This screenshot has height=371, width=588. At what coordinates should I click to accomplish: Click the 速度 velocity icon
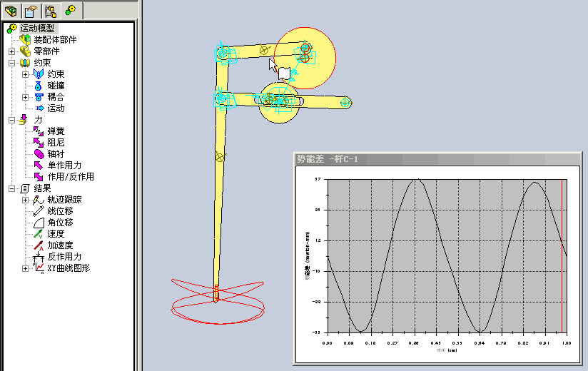tap(39, 234)
